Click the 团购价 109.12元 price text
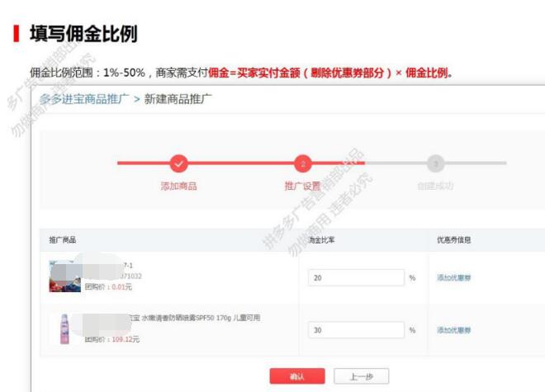The width and height of the screenshot is (545, 392). coord(112,339)
